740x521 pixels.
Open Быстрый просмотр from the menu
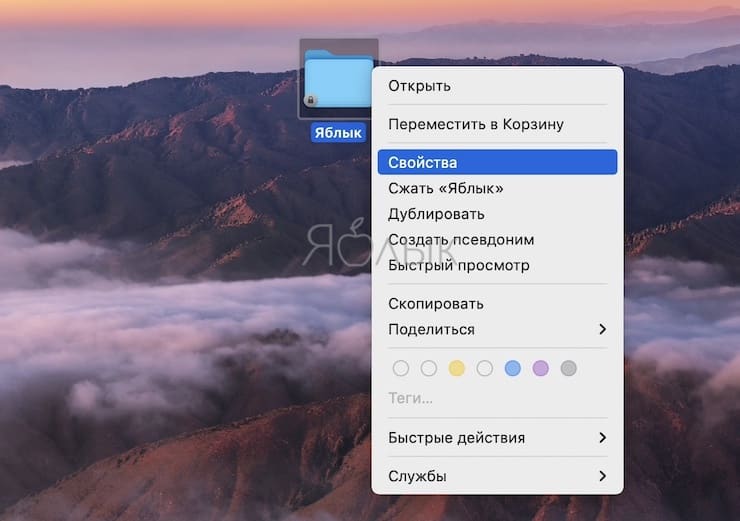(x=497, y=265)
